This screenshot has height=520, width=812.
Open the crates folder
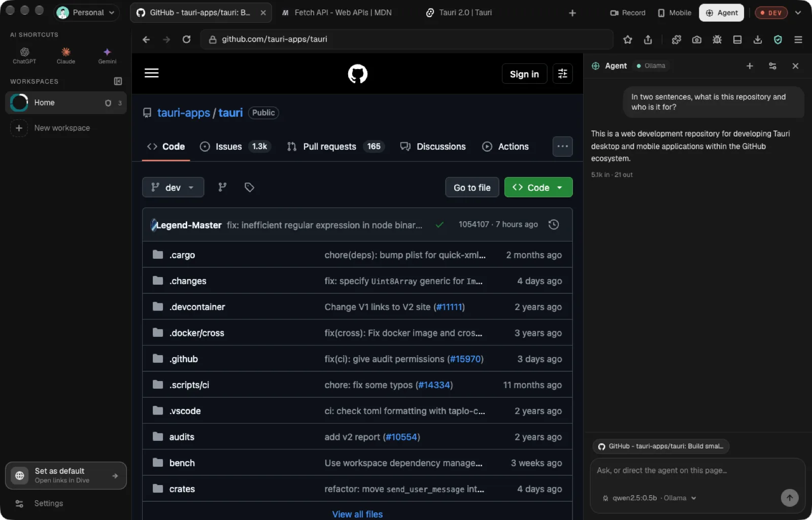pyautogui.click(x=182, y=489)
